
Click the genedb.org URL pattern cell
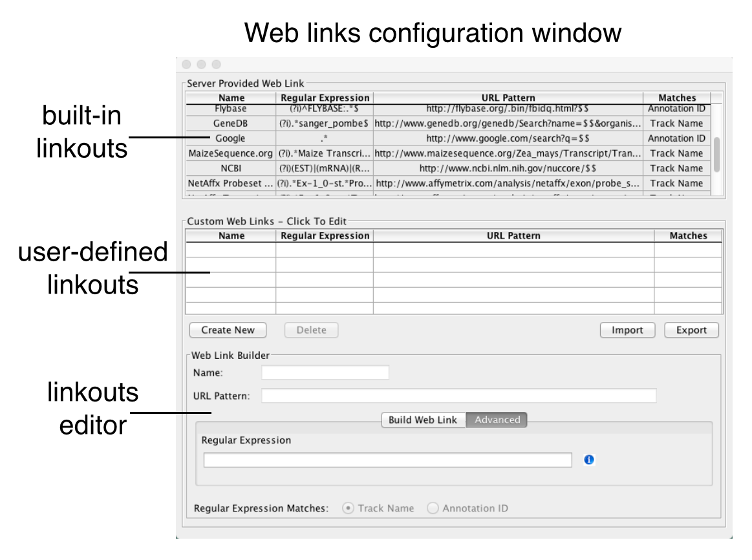click(x=508, y=124)
